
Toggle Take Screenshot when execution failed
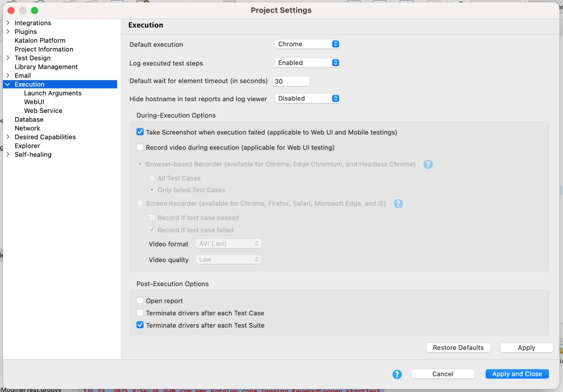pyautogui.click(x=140, y=132)
